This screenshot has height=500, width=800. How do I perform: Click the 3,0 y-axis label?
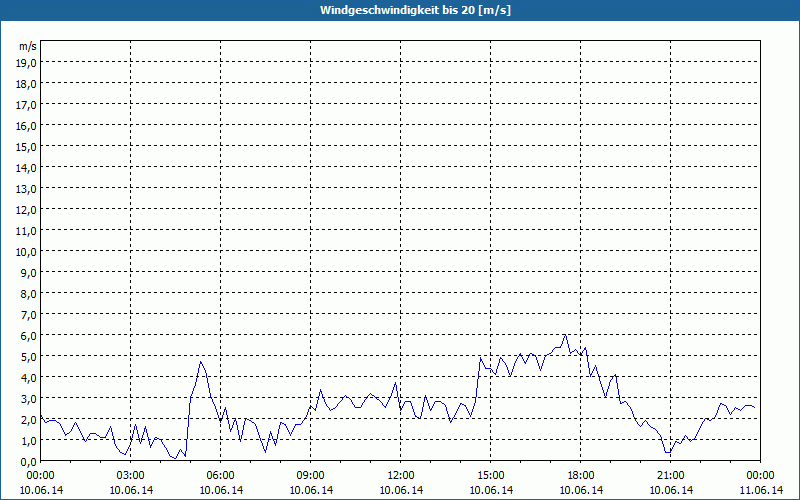coord(30,399)
